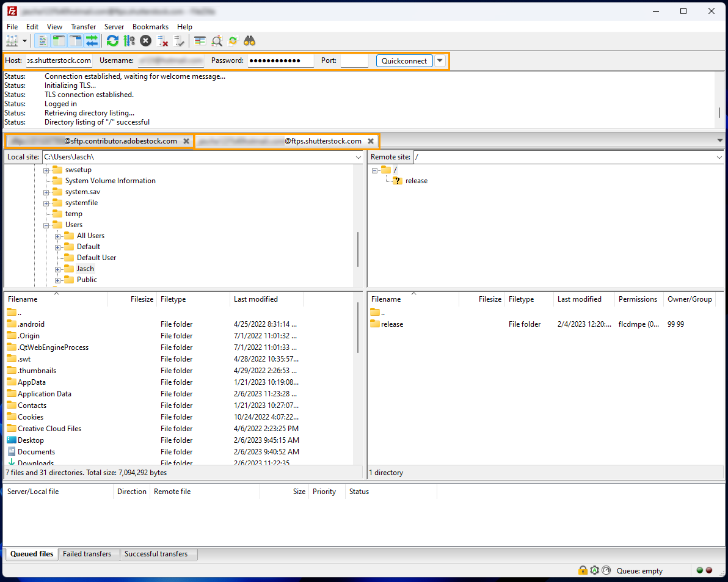Expand the Public folder node
The height and width of the screenshot is (582, 728).
pos(57,280)
